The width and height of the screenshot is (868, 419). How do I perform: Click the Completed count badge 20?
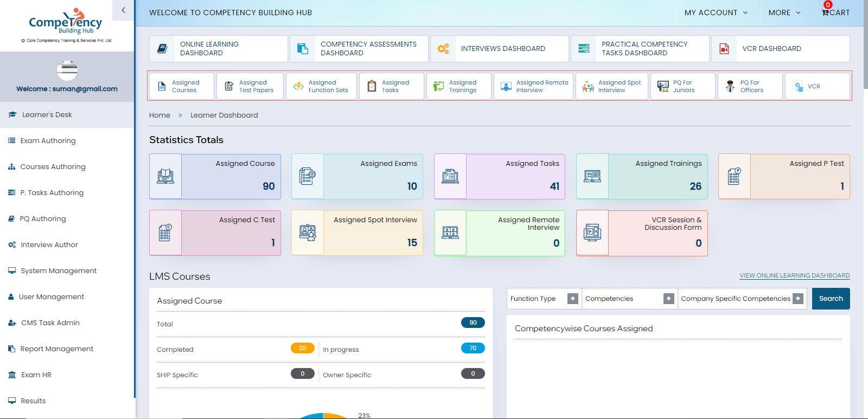(303, 349)
